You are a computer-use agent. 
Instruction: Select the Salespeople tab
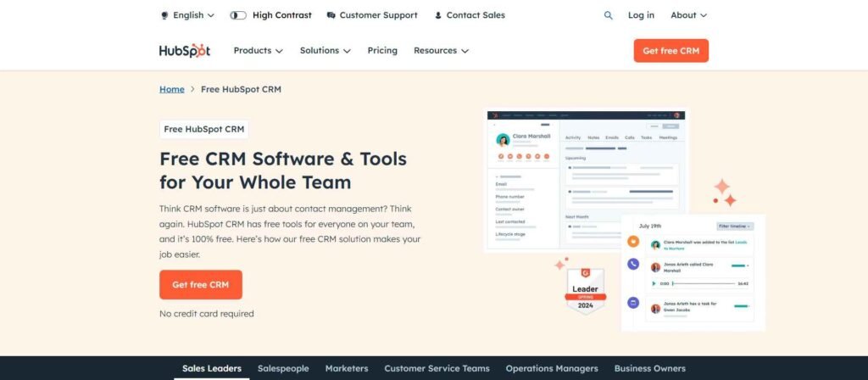(283, 368)
